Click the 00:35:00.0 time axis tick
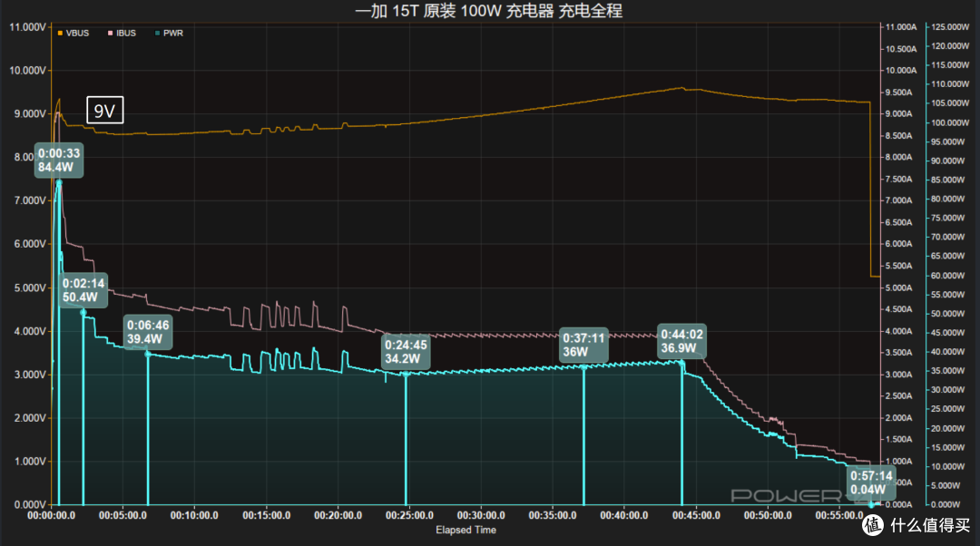The height and width of the screenshot is (546, 980). [x=553, y=515]
